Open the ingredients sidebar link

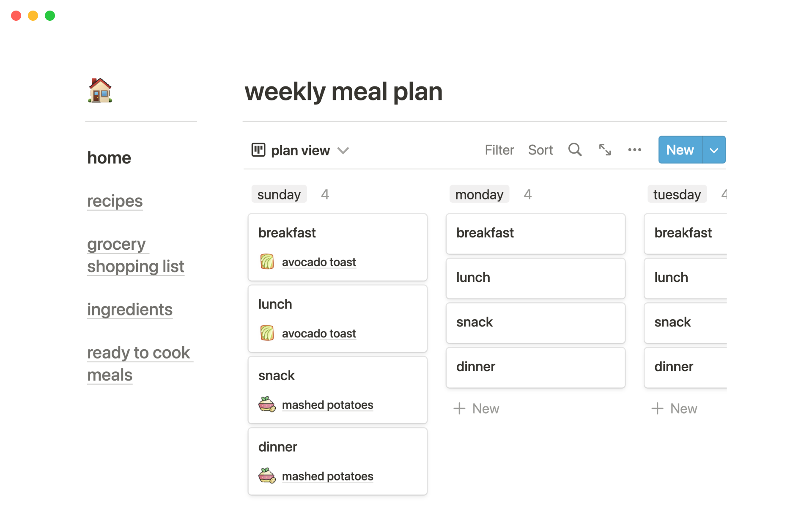tap(130, 309)
